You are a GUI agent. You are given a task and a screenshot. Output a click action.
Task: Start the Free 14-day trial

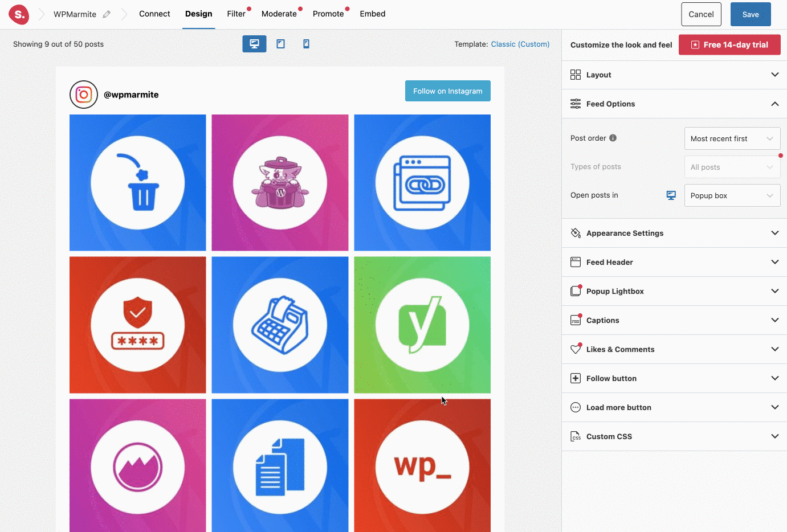click(x=729, y=44)
